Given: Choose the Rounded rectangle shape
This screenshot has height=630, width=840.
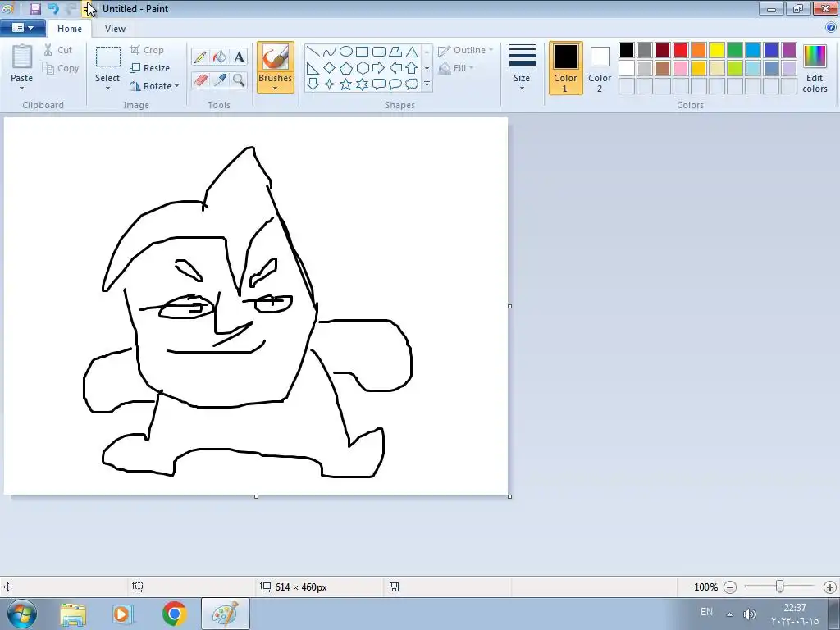Looking at the screenshot, I should [379, 52].
